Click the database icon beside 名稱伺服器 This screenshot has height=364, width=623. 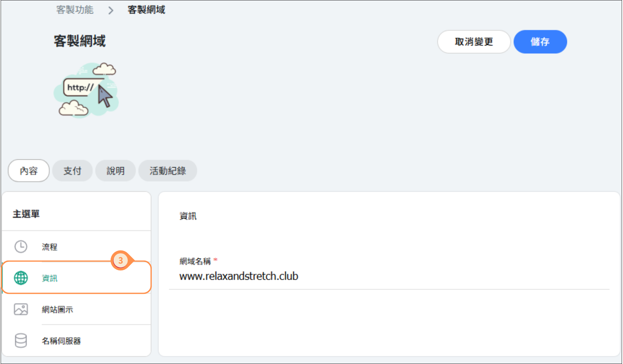tap(21, 340)
